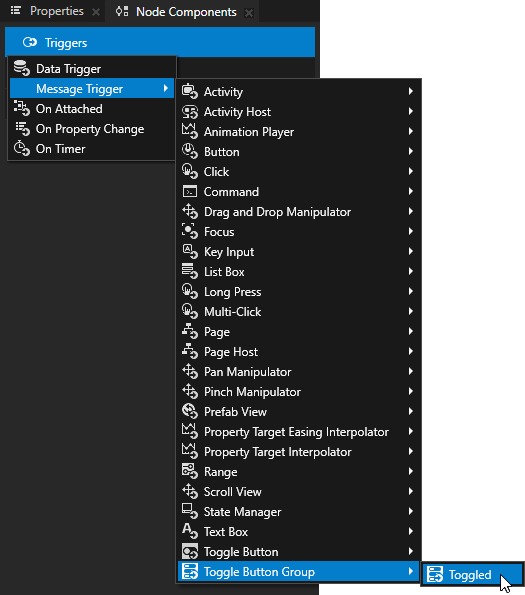Image resolution: width=525 pixels, height=595 pixels.
Task: Click the Key Input label
Action: tap(229, 252)
